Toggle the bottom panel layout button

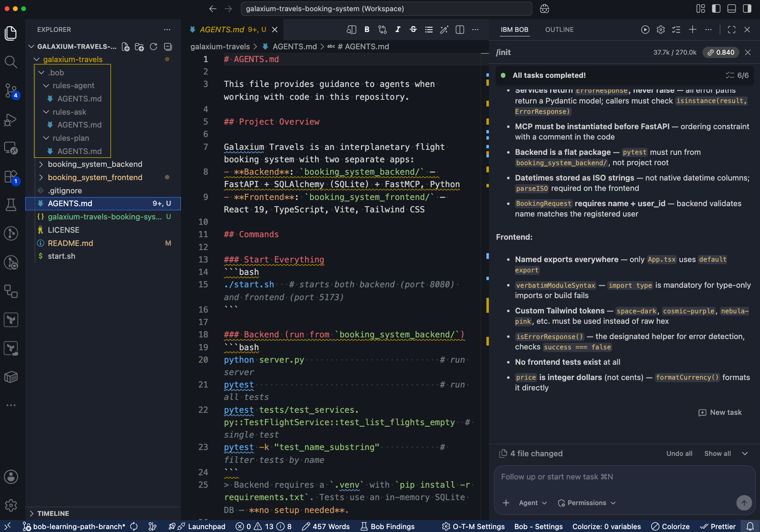[x=732, y=9]
